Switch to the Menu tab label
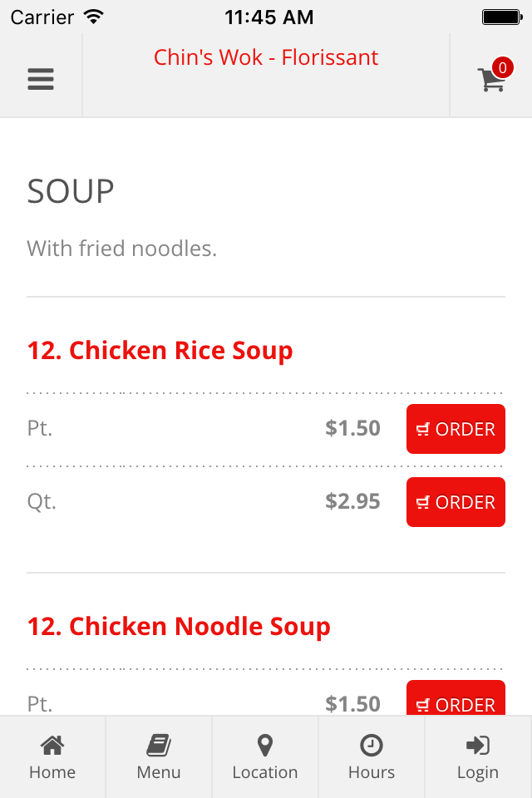 tap(159, 772)
